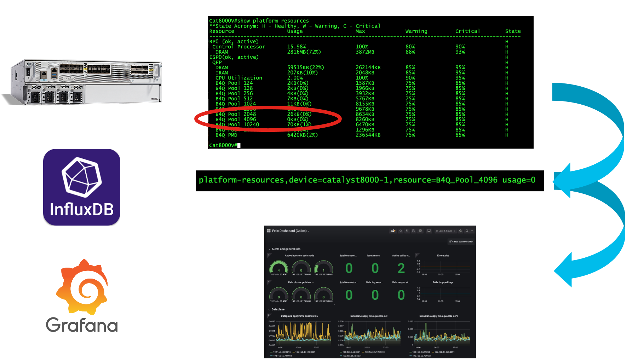Open dashboard settings gear icon
This screenshot has height=362, width=644.
pos(420,231)
